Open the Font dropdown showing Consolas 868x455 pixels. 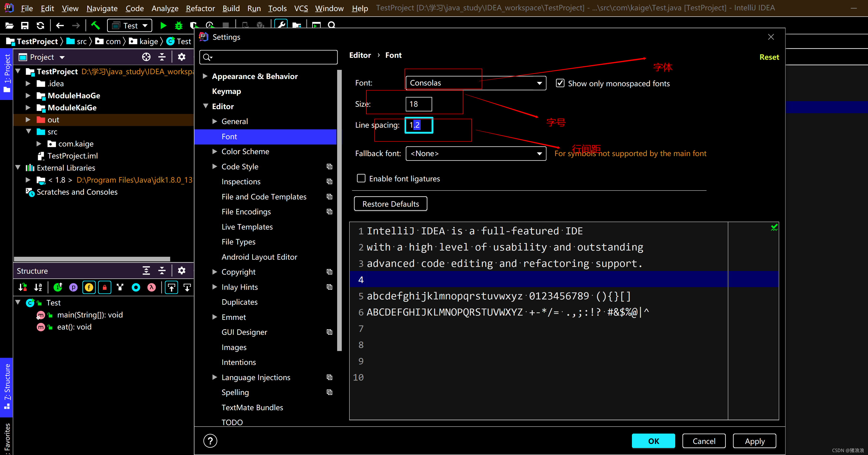(476, 83)
